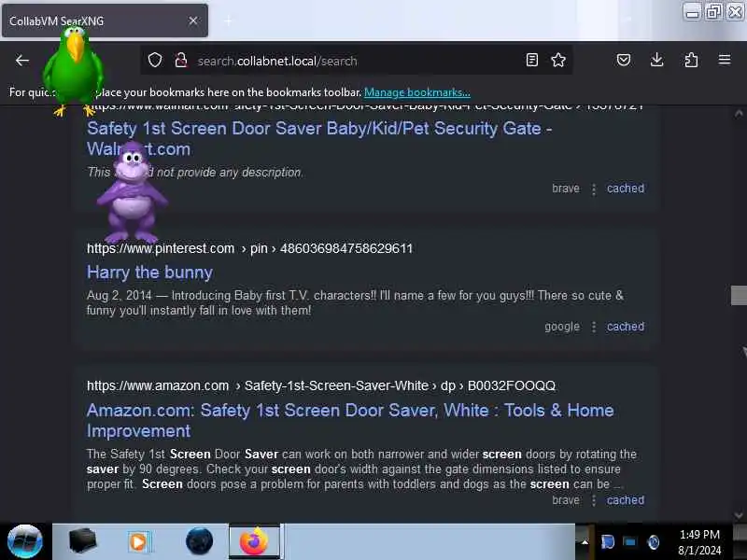
Task: Open the network tray icon
Action: [629, 542]
